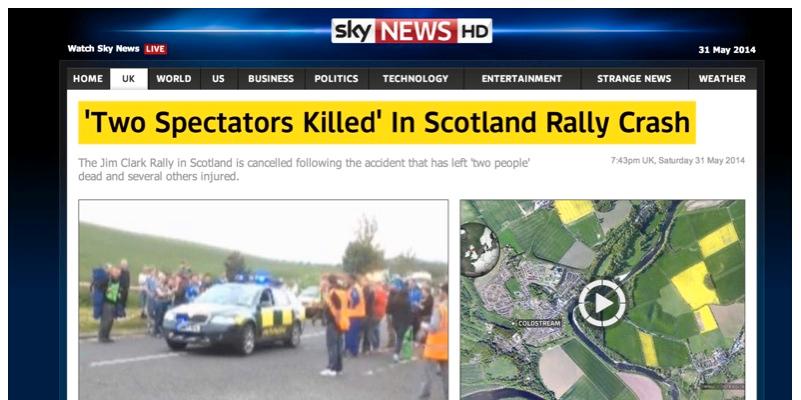Screen dimensions: 801x400
Task: Open the ENTERTAINMENT tab
Action: click(x=522, y=79)
